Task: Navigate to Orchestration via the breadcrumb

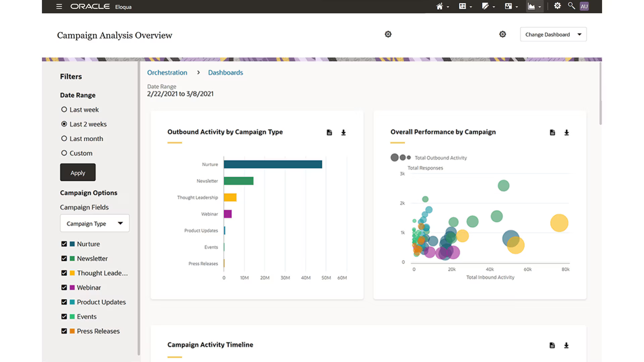Action: [167, 72]
